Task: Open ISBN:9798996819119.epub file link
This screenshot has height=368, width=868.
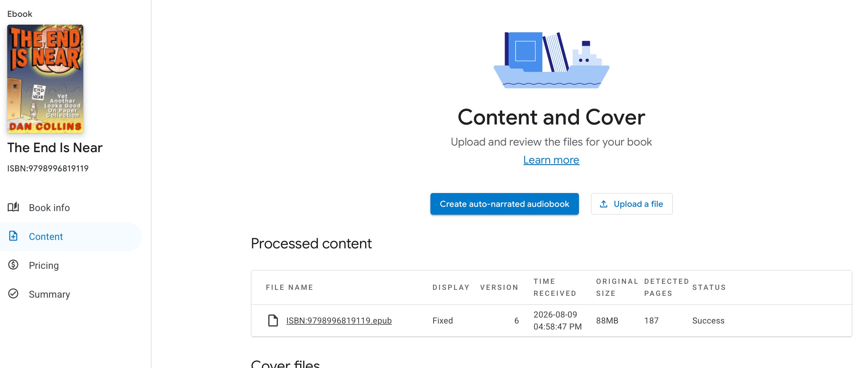Action: [x=339, y=320]
